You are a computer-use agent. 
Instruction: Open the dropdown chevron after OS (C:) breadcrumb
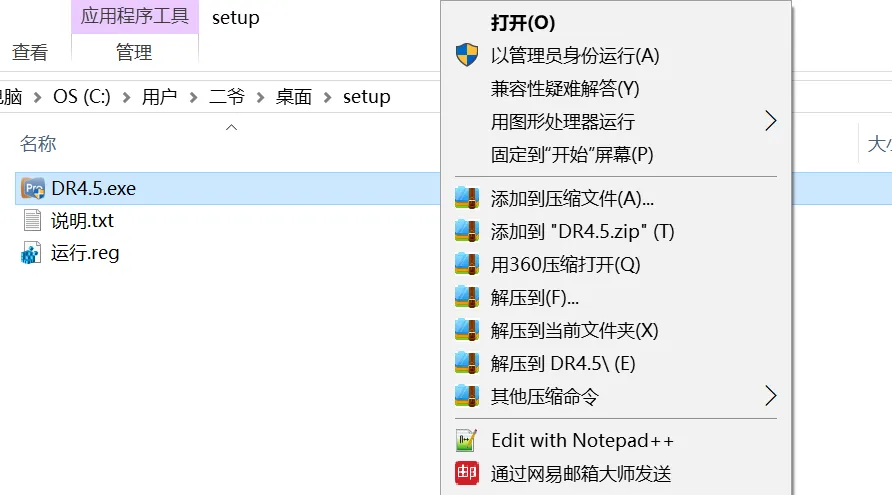(125, 97)
